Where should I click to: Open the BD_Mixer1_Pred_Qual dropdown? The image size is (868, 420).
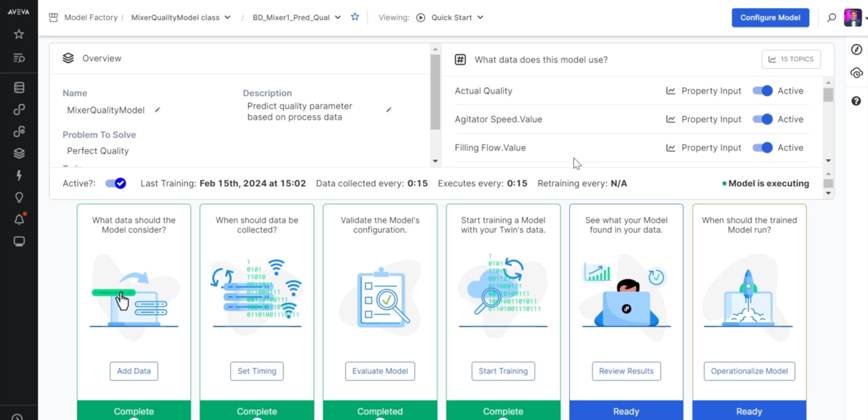click(338, 17)
